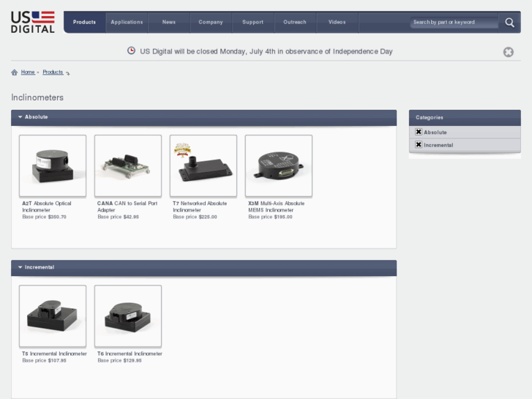This screenshot has width=532, height=399.
Task: Click the Base price $225.00 text
Action: (195, 217)
